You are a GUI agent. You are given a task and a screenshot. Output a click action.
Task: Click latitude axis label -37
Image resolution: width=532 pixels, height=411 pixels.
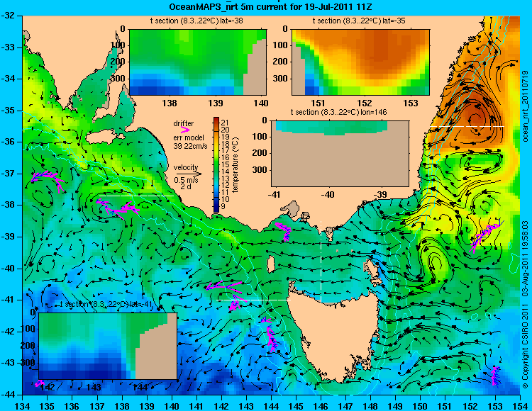coord(9,174)
